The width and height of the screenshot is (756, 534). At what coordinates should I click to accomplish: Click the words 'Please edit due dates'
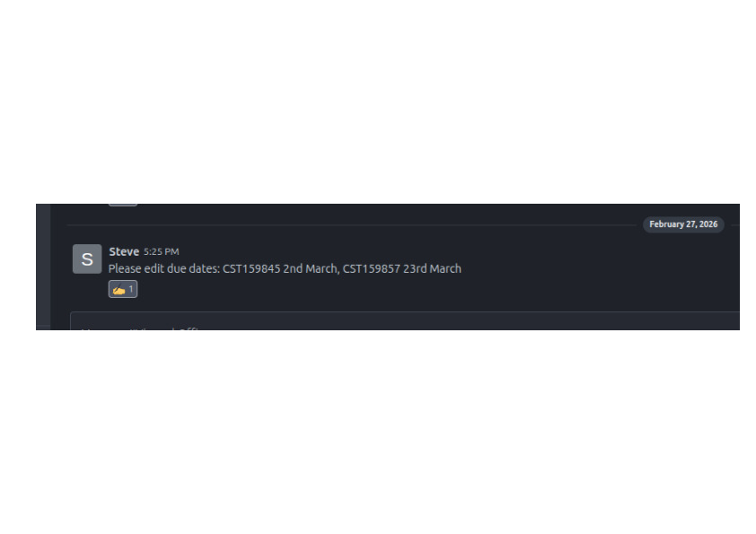[x=163, y=268]
